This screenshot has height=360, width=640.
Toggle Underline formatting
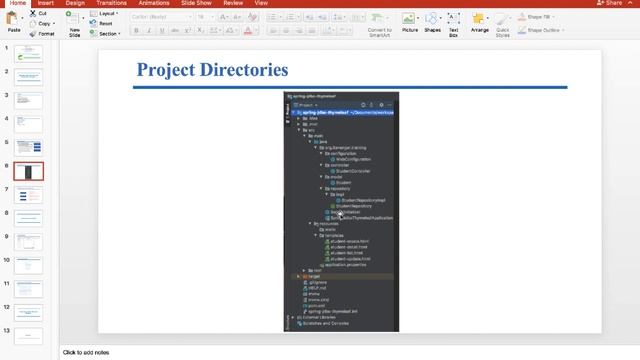(x=162, y=31)
